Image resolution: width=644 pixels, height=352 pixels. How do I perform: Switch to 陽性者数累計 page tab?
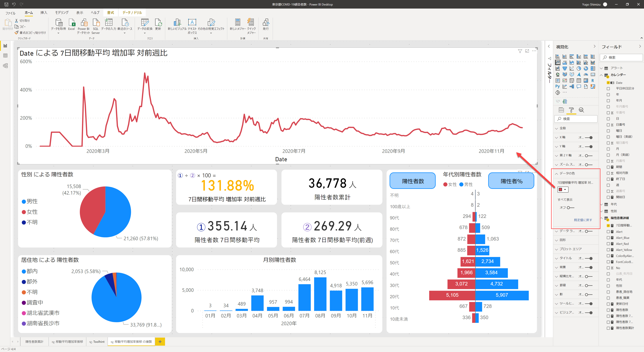point(34,341)
